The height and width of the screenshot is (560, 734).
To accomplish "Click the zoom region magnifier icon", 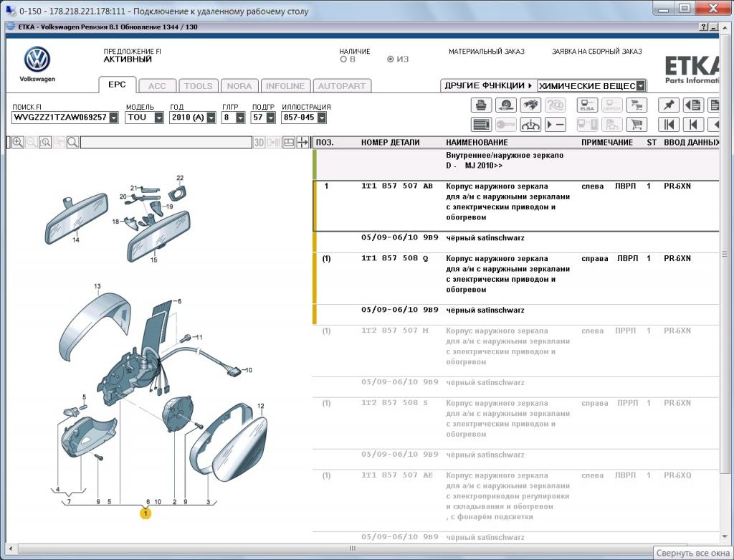I will coord(45,143).
